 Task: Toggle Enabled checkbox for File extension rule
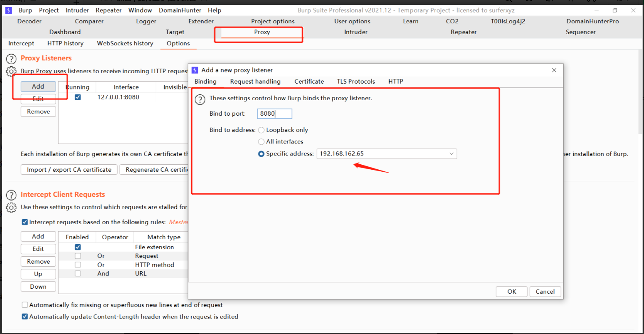coord(78,247)
